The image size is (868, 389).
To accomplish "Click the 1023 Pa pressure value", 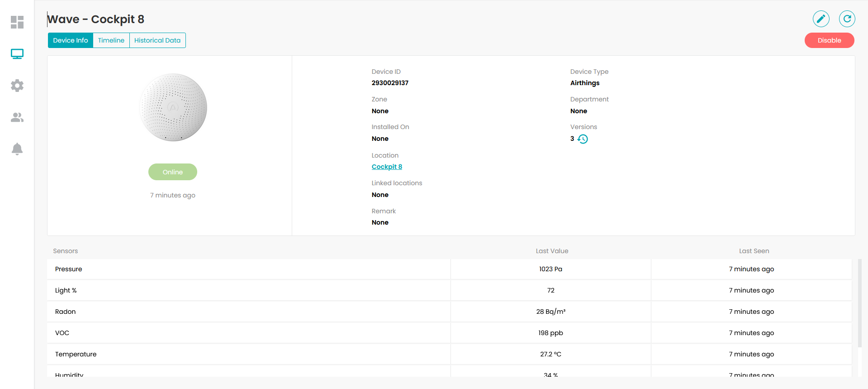I will [x=550, y=269].
